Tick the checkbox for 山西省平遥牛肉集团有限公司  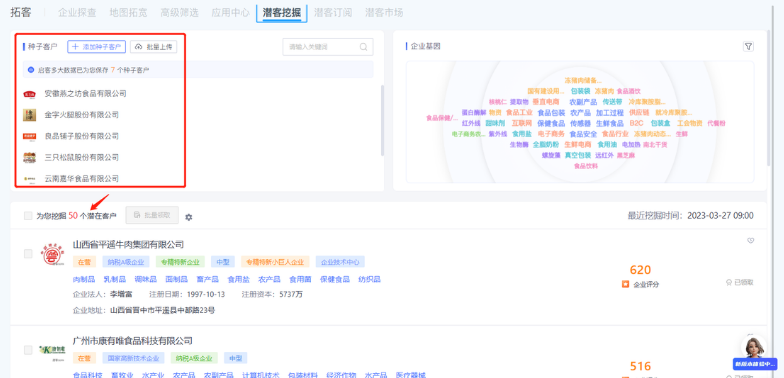tap(28, 254)
